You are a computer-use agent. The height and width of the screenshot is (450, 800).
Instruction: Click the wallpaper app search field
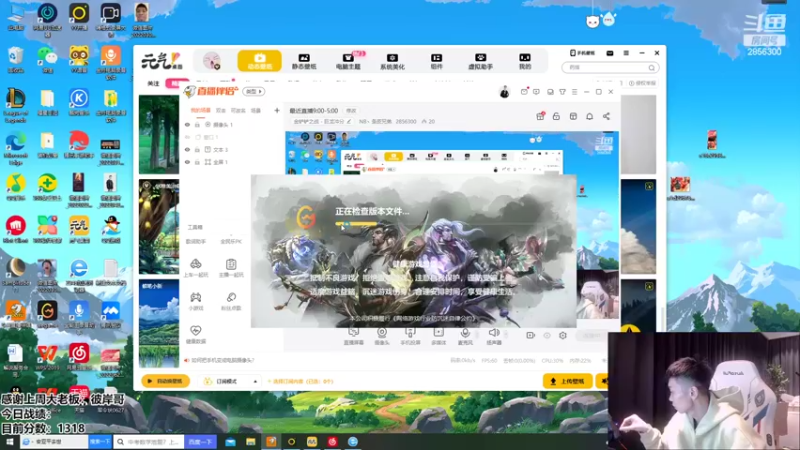point(610,67)
